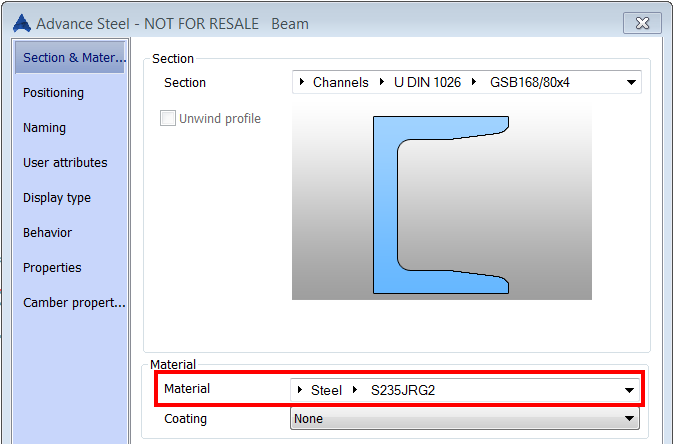Click the Channels text in Section
The width and height of the screenshot is (673, 444).
[340, 82]
